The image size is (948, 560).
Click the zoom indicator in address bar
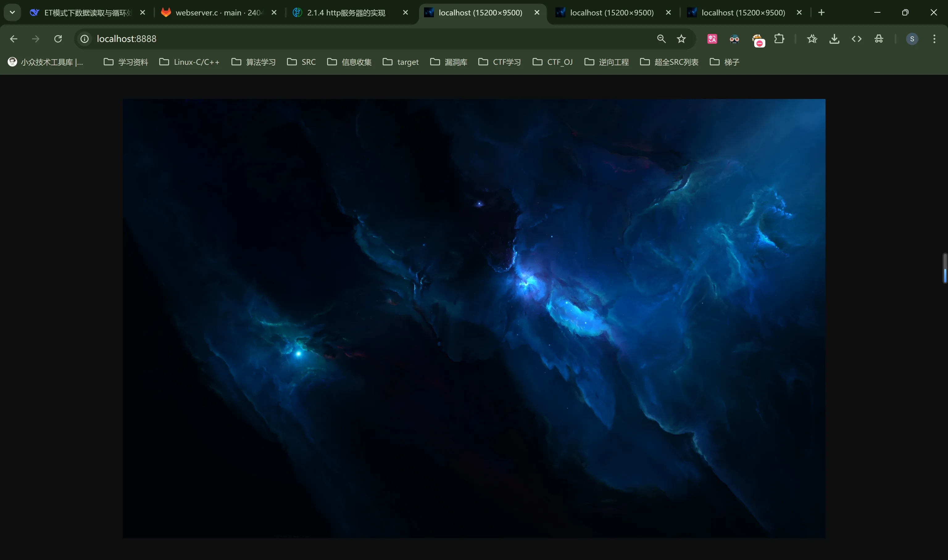coord(661,39)
